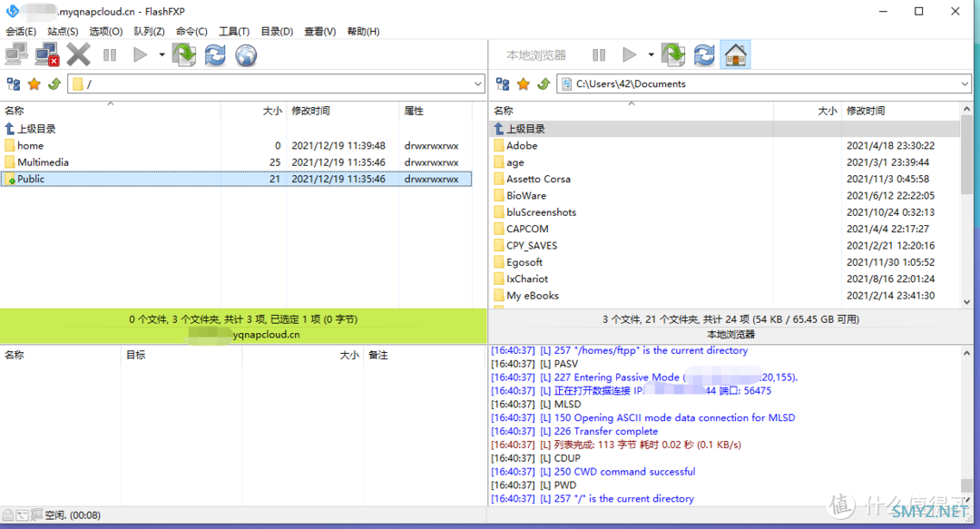Select local 上级目录 entry
Image resolution: width=980 pixels, height=529 pixels.
724,129
